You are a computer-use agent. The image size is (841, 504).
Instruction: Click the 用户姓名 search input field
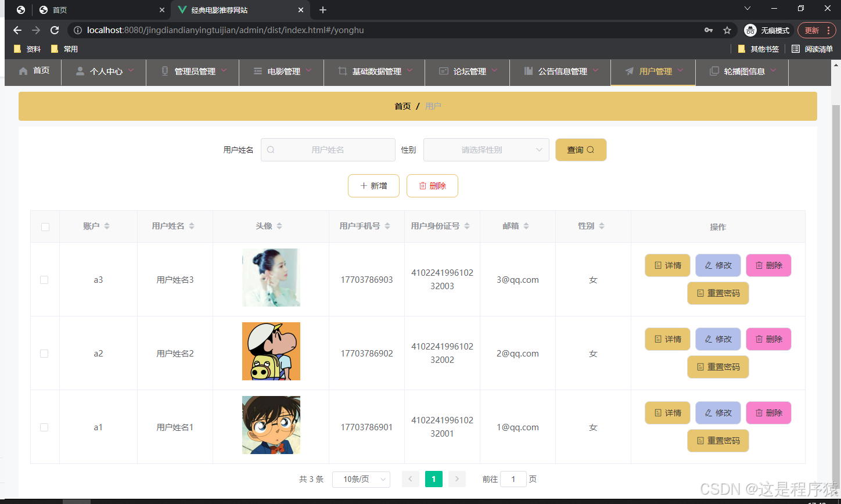pyautogui.click(x=328, y=150)
